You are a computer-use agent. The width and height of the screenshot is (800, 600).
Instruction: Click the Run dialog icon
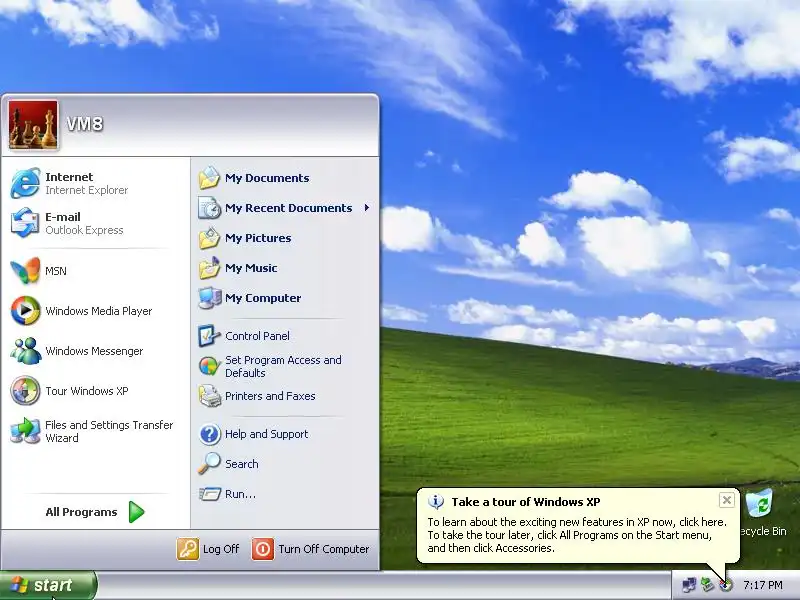209,494
